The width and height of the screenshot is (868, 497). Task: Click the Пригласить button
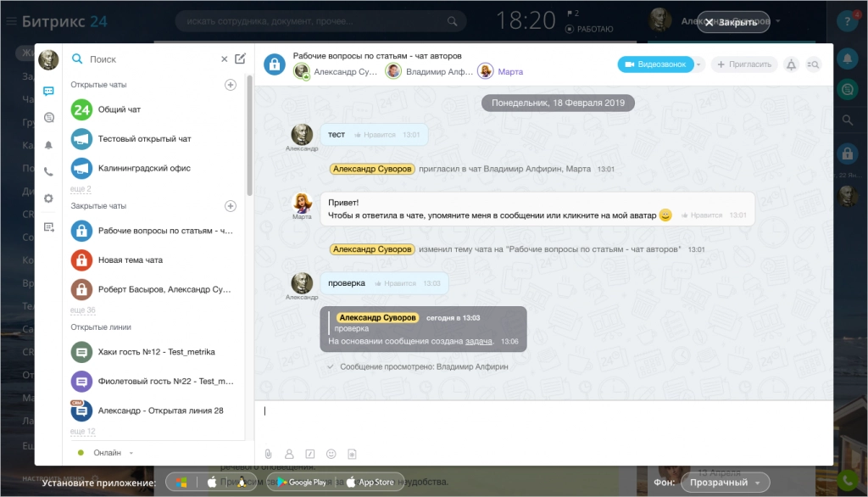coord(744,64)
